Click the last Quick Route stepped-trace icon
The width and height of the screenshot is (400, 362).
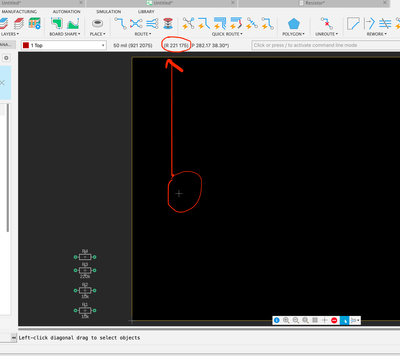coord(268,23)
